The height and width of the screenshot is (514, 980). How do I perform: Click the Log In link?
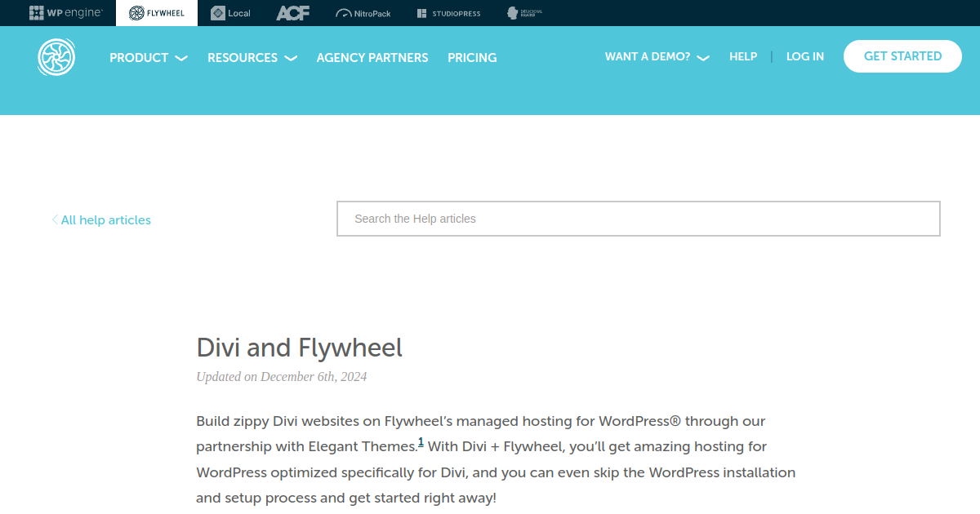[805, 57]
